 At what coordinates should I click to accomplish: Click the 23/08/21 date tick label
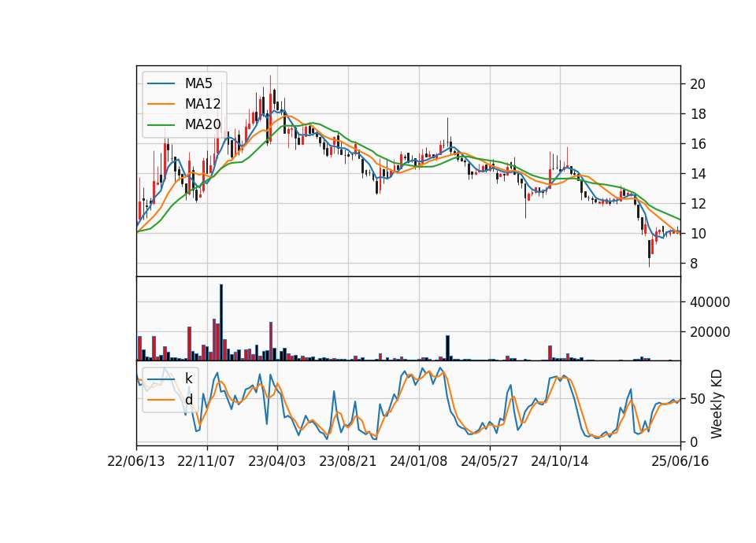coord(347,461)
